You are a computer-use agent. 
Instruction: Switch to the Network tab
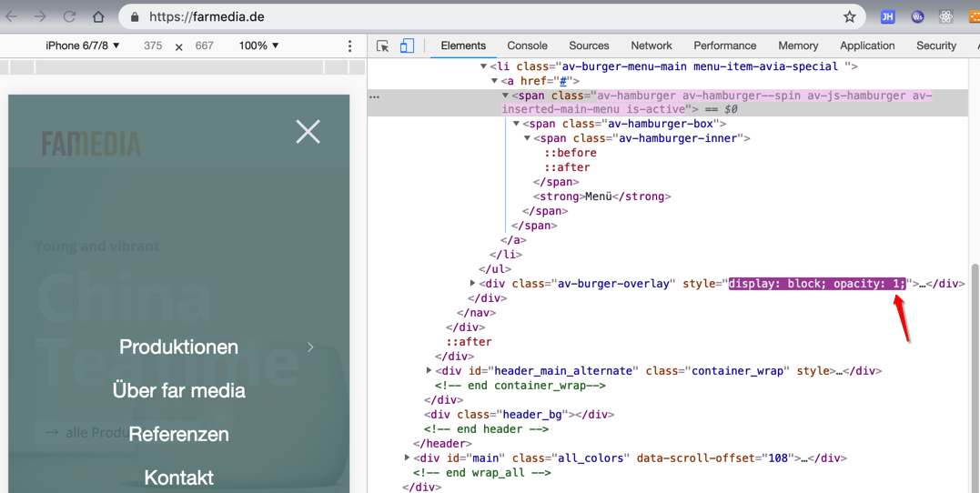point(651,45)
